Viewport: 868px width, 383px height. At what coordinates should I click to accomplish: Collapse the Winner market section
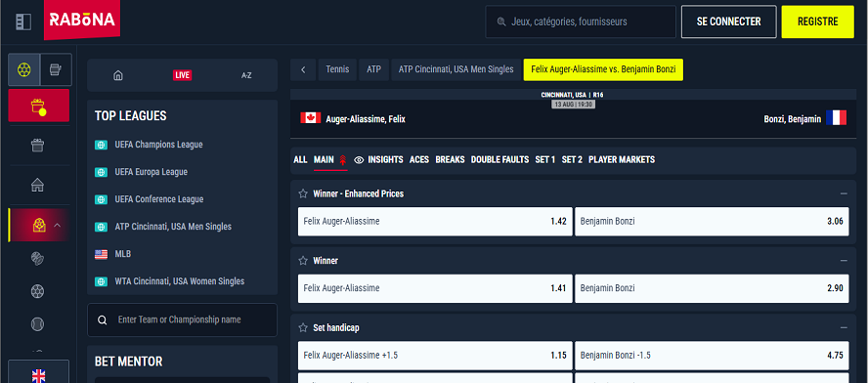844,261
